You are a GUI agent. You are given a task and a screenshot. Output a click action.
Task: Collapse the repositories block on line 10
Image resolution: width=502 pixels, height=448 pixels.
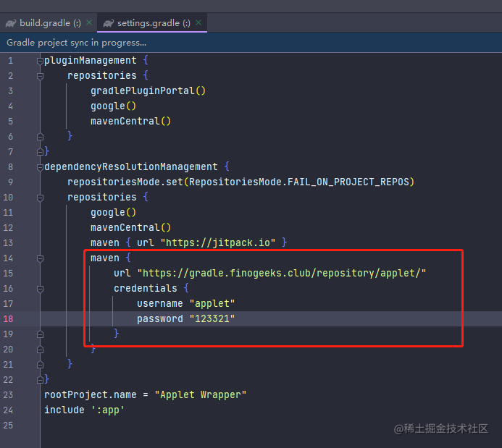40,198
